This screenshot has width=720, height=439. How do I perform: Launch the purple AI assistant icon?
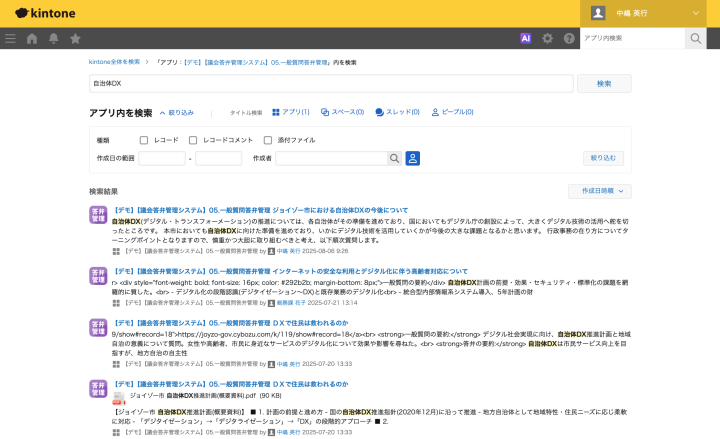tap(526, 39)
